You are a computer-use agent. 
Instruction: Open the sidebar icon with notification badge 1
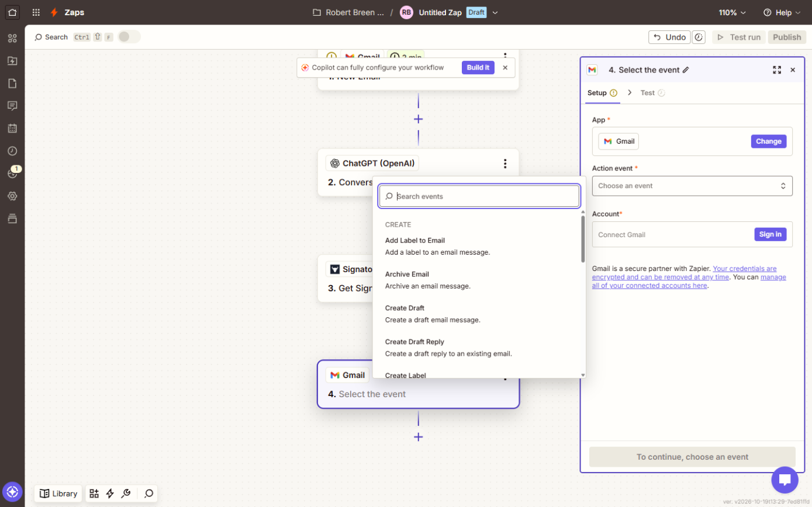[12, 173]
